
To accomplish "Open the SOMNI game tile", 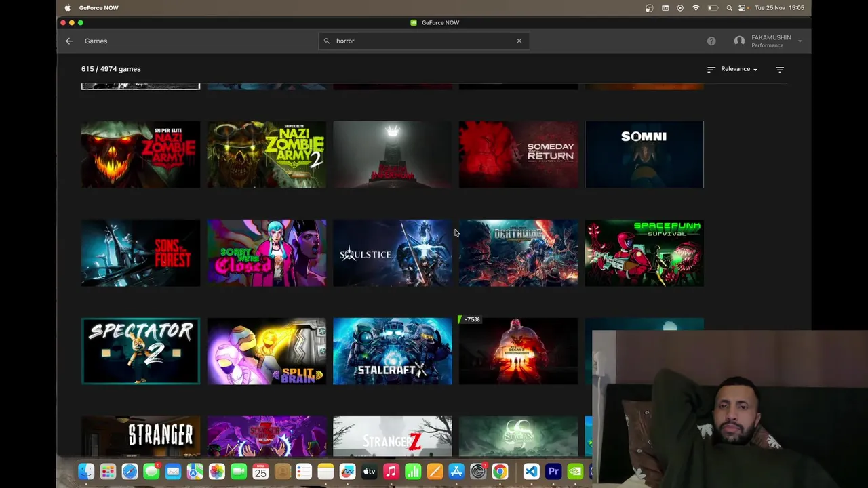I will [x=644, y=155].
